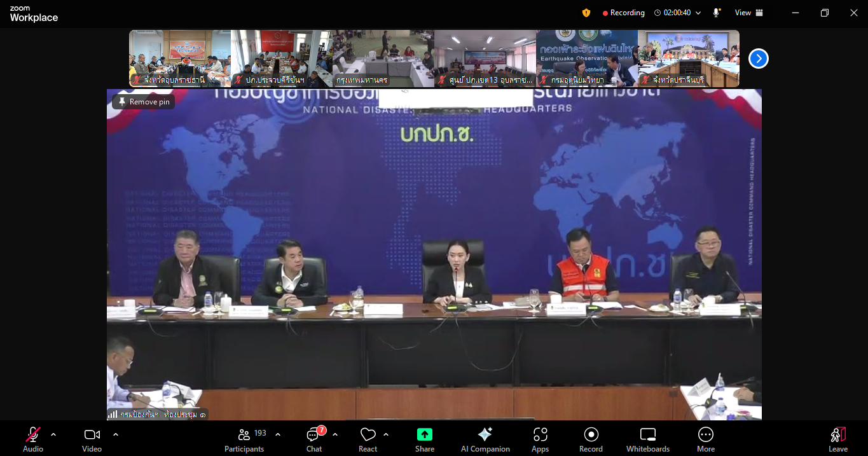This screenshot has width=868, height=456.
Task: Open the Participants panel
Action: (244, 438)
